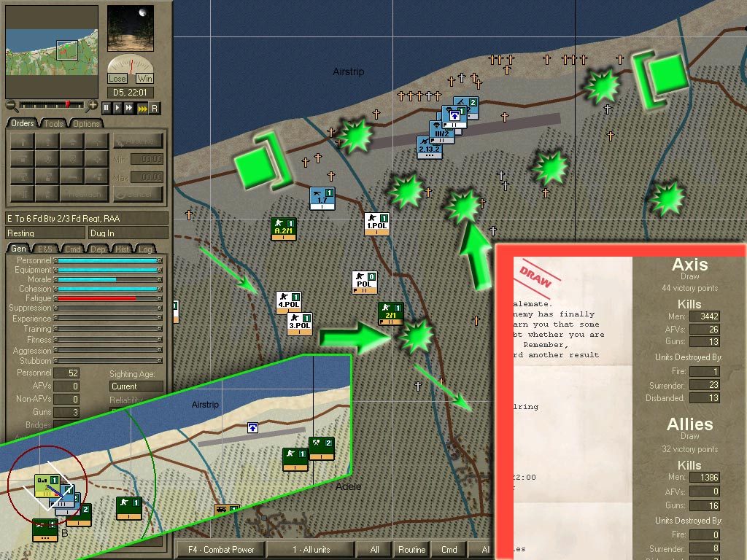Screen dimensions: 747x560
Task: Select the 2.13.2 blue unit counter
Action: click(x=429, y=147)
